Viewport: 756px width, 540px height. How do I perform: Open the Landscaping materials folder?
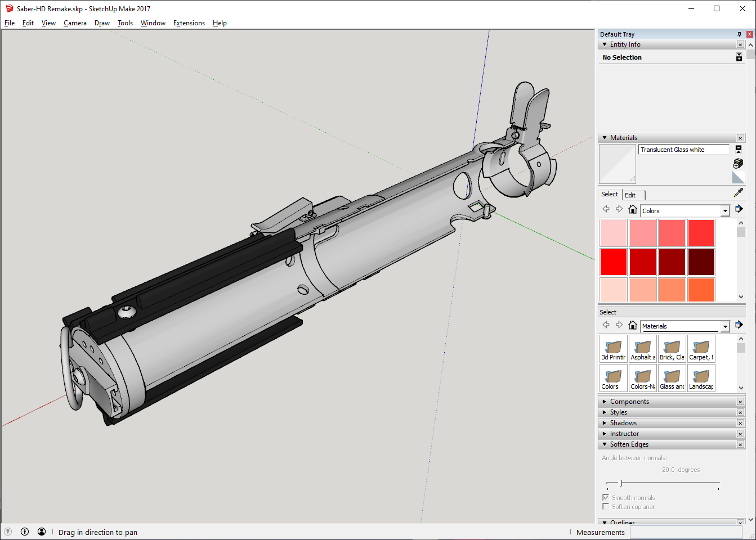[x=701, y=378]
